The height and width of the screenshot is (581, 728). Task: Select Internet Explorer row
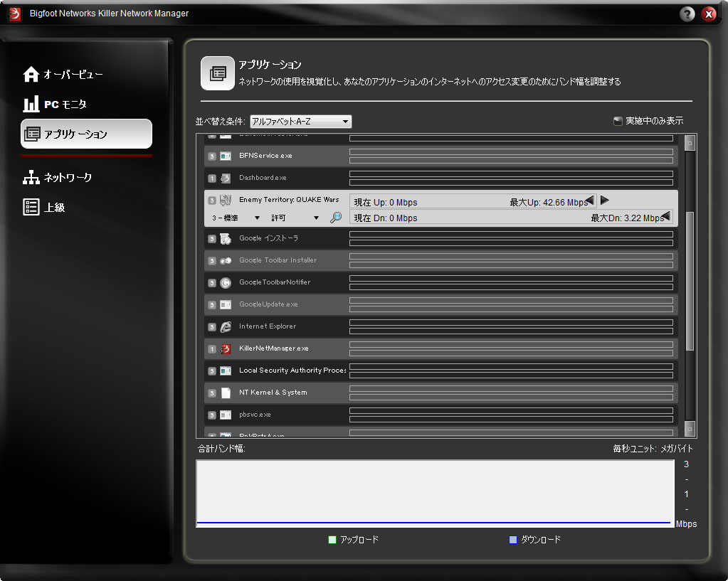pos(441,326)
